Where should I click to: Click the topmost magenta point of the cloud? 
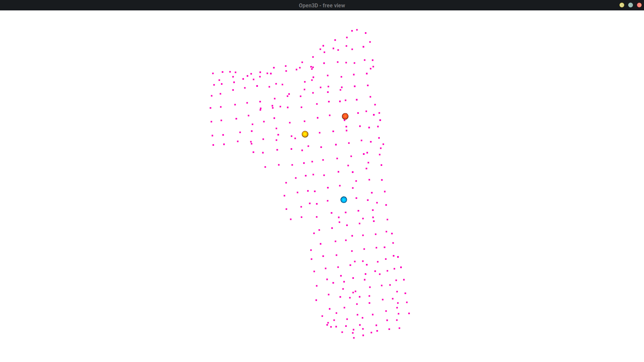point(357,30)
